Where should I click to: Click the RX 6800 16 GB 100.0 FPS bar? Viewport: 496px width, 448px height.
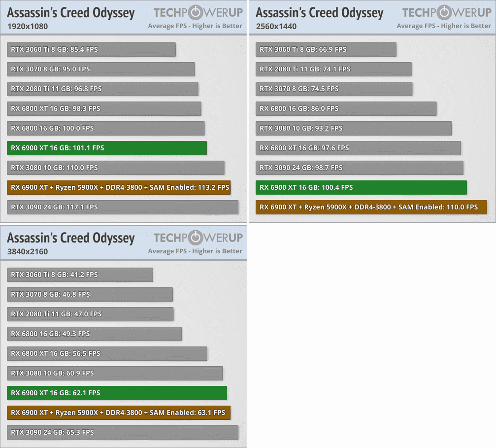pyautogui.click(x=106, y=128)
